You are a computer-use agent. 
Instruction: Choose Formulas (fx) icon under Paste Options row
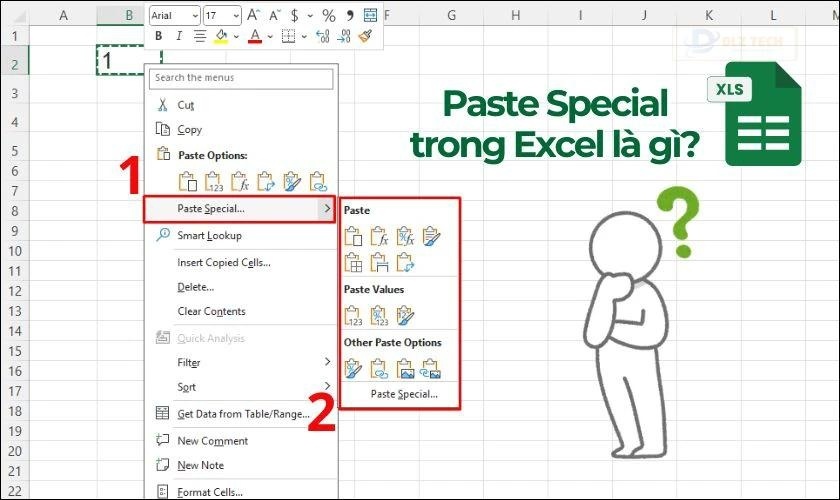(x=239, y=182)
